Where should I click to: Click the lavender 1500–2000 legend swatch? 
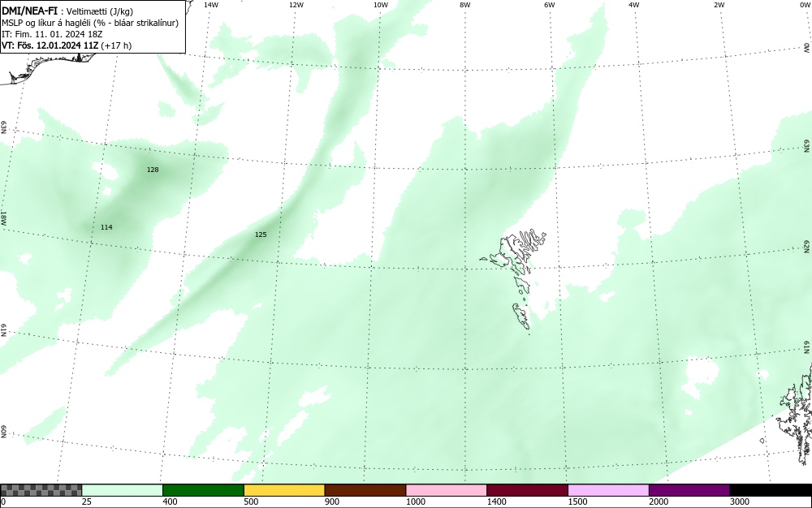608,490
